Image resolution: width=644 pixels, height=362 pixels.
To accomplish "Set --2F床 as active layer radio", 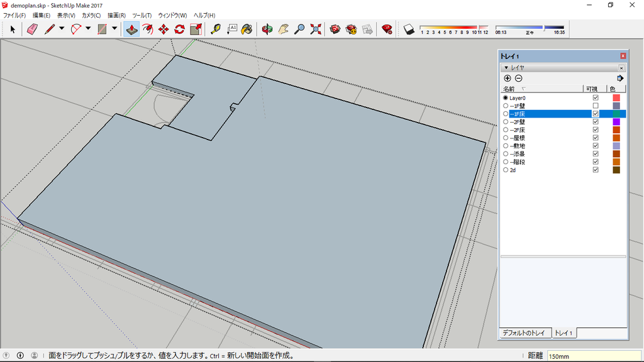I will (x=506, y=129).
